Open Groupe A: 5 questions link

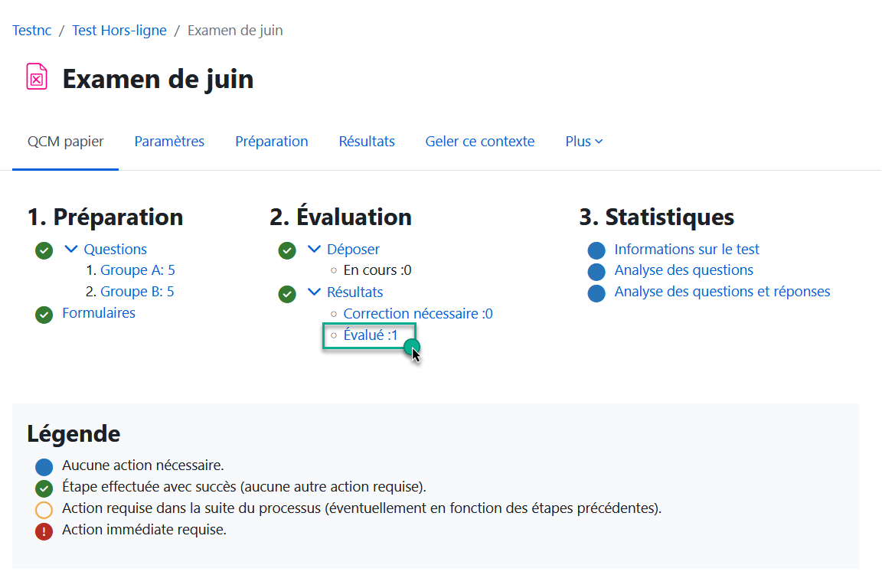pyautogui.click(x=138, y=270)
